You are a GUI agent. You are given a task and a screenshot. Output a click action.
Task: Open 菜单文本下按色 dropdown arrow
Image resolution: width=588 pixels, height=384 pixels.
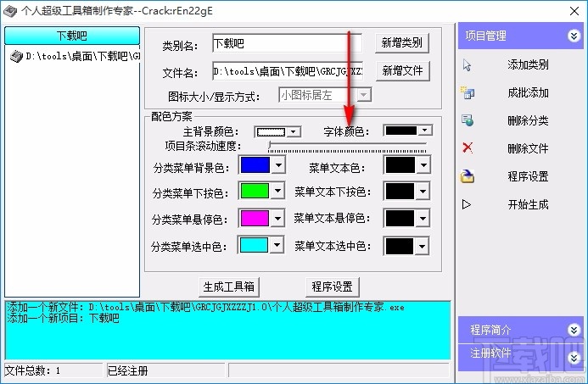pyautogui.click(x=423, y=192)
